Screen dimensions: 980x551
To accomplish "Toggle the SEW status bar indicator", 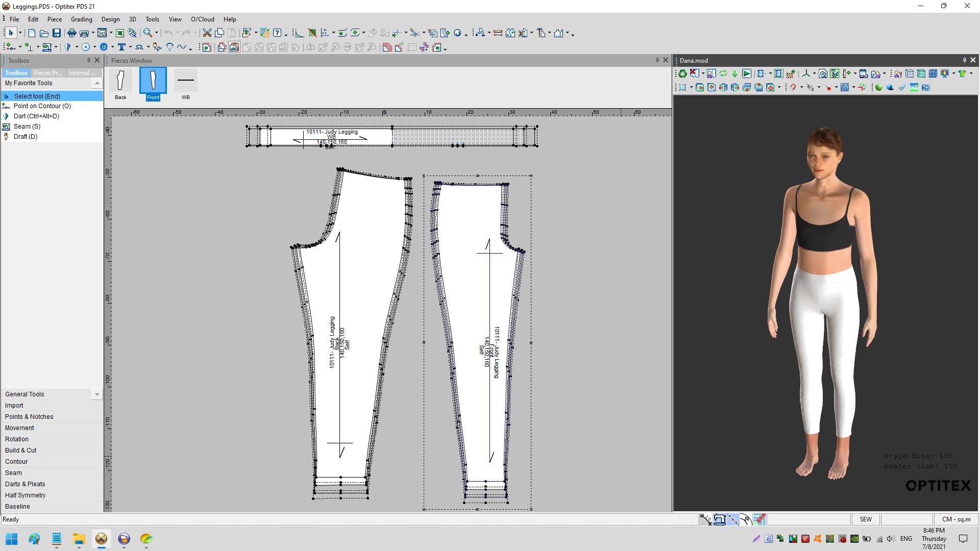I will (866, 519).
